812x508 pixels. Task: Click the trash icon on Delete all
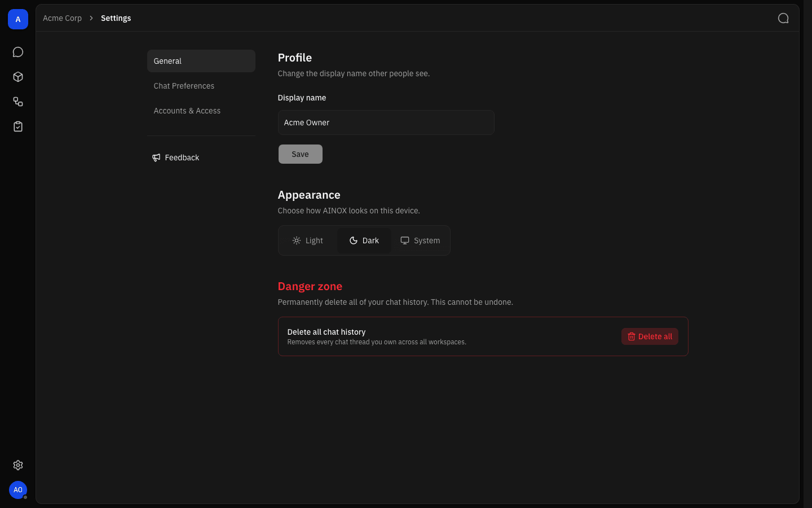[x=632, y=336]
